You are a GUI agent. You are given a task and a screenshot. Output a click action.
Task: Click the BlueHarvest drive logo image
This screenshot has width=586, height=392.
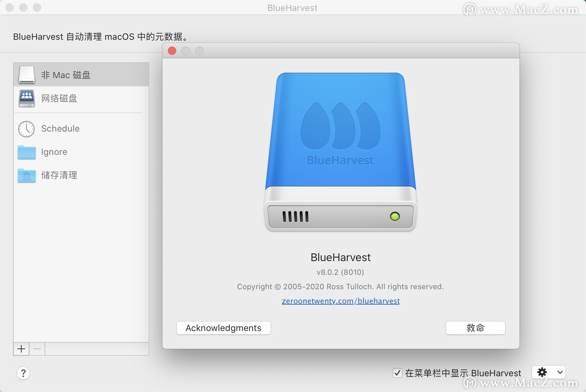pyautogui.click(x=341, y=152)
